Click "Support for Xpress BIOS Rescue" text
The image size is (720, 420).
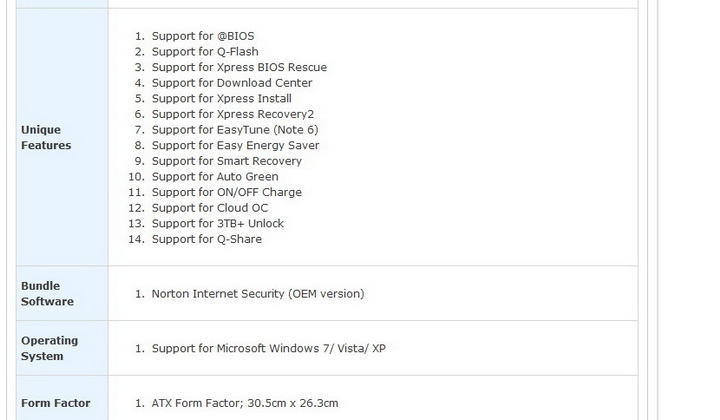(239, 67)
